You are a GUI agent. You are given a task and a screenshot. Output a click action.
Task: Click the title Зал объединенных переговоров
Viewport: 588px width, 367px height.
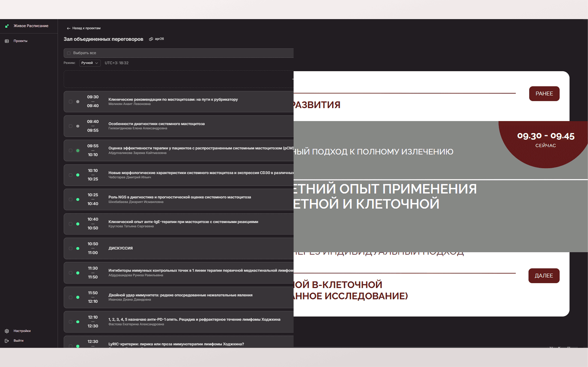pos(103,39)
